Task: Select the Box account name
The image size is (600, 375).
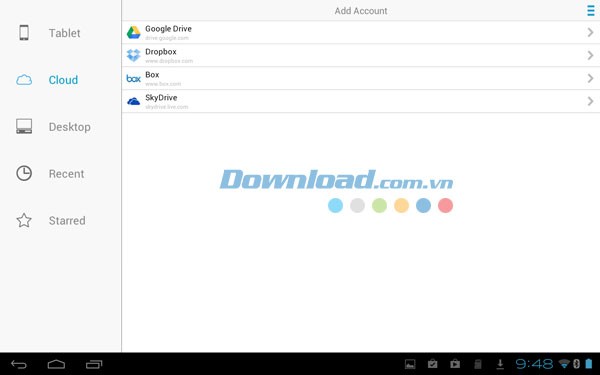Action: pyautogui.click(x=152, y=75)
